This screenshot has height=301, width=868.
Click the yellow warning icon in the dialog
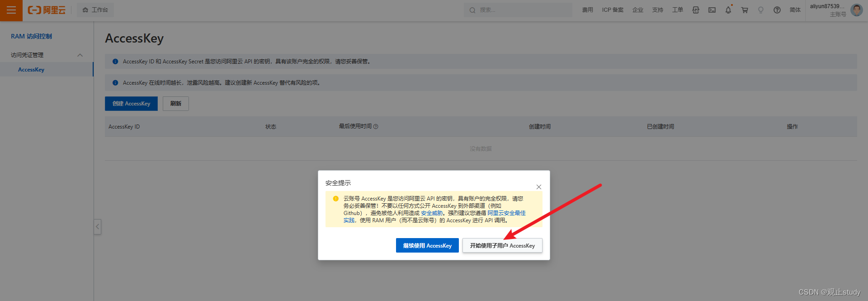[336, 199]
